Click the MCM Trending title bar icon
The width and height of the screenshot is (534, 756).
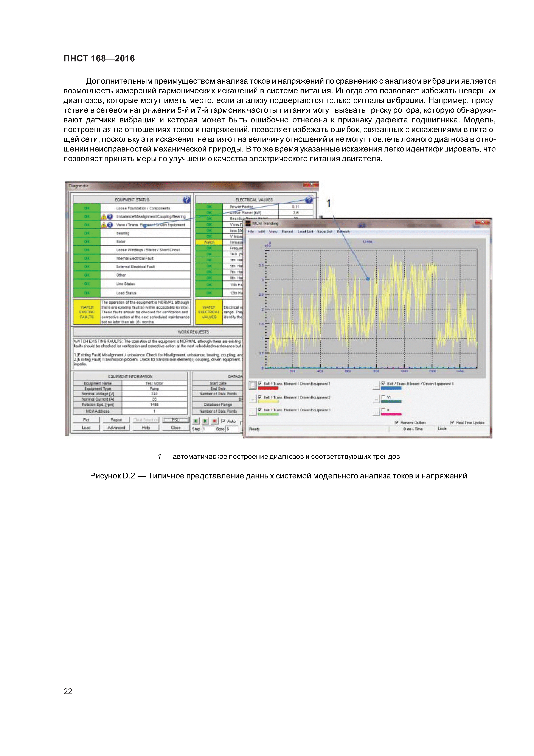click(x=248, y=223)
